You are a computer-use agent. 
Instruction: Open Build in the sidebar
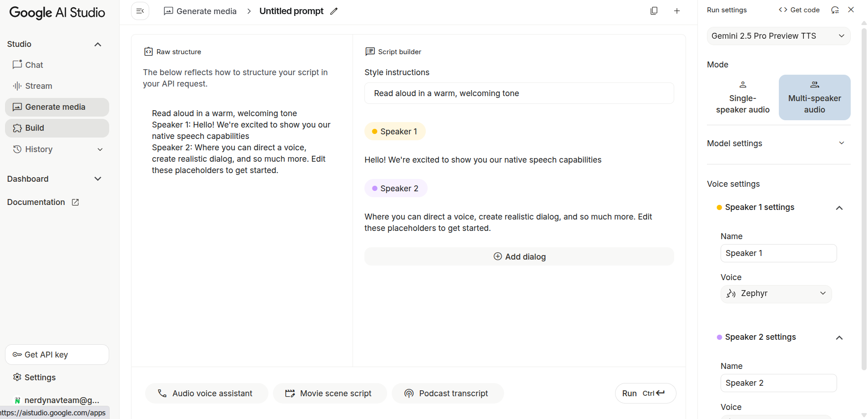tap(57, 128)
